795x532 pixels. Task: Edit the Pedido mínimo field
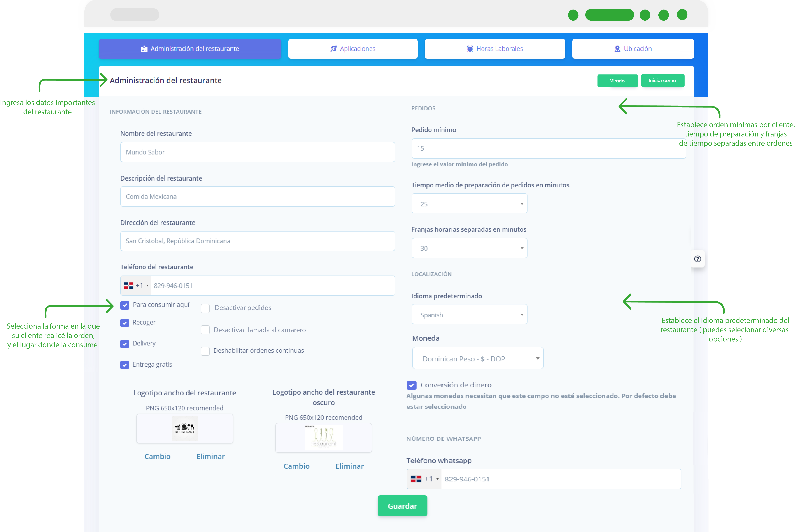click(x=549, y=148)
